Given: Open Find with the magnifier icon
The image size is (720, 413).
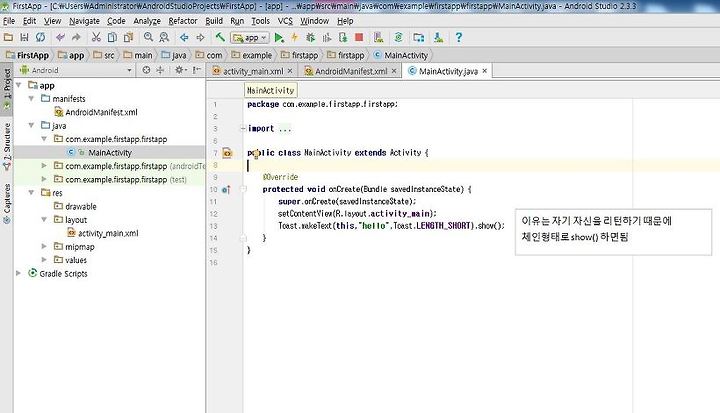Looking at the screenshot, I should [x=148, y=37].
